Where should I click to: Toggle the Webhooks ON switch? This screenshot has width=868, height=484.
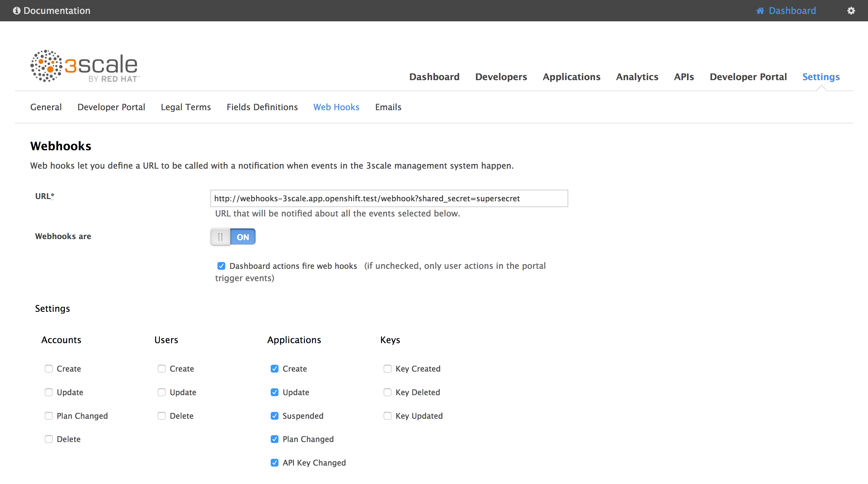point(233,237)
